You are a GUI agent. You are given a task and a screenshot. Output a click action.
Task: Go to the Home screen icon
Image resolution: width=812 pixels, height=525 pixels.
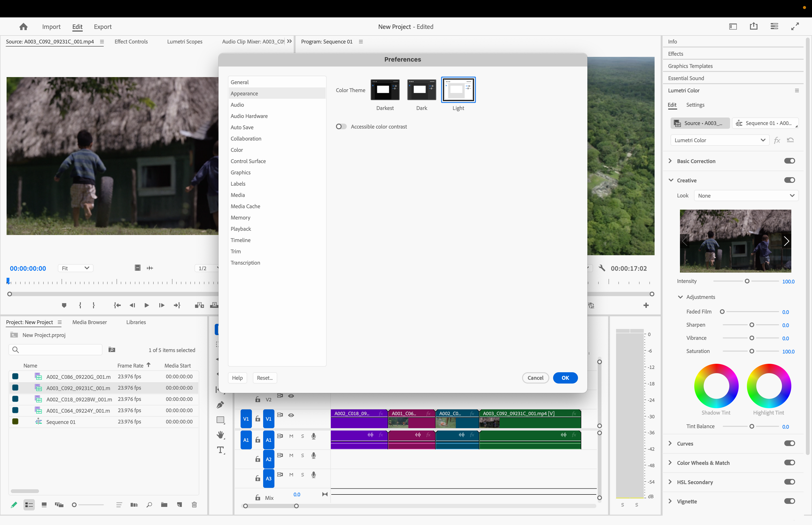click(23, 27)
